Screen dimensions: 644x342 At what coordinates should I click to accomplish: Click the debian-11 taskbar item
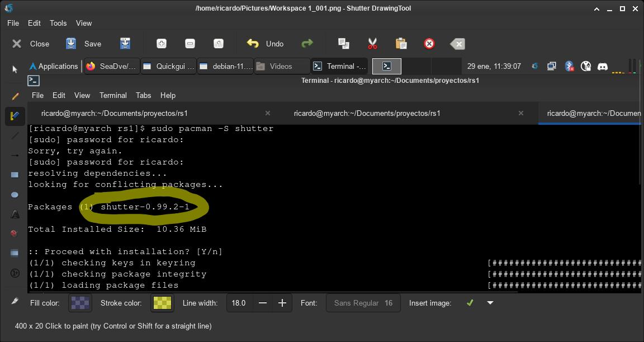[225, 66]
